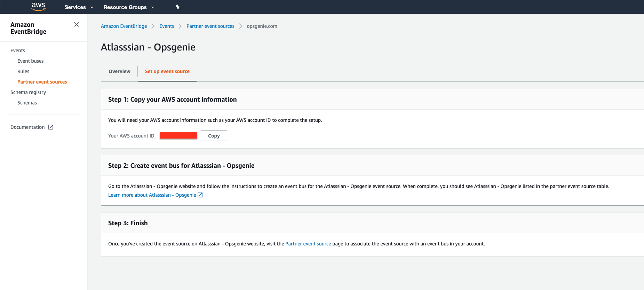Click the AWS logo home icon

38,7
